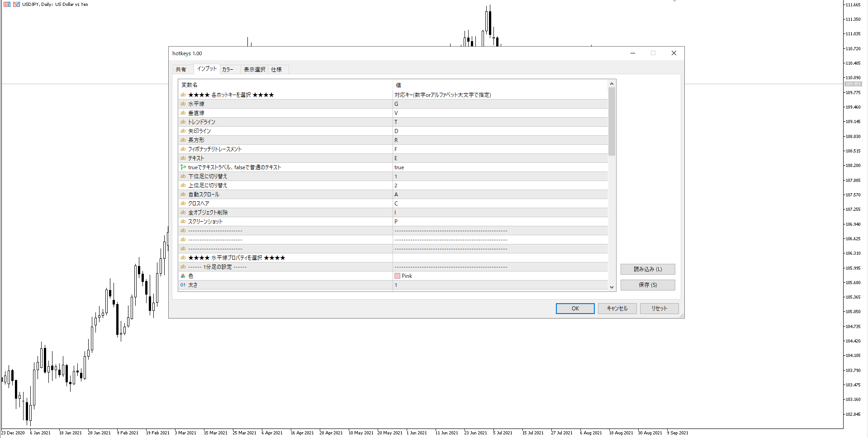
Task: Select the クロスヘア variable row
Action: click(x=285, y=204)
